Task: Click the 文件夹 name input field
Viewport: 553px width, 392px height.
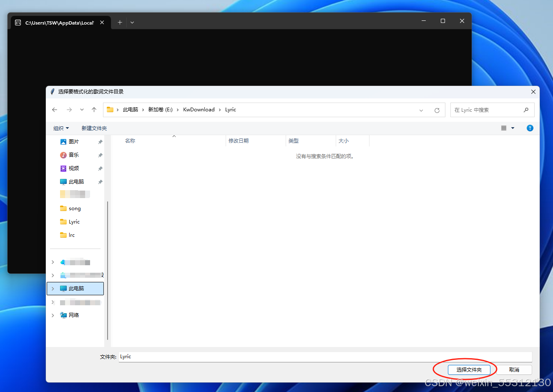Action: click(325, 357)
